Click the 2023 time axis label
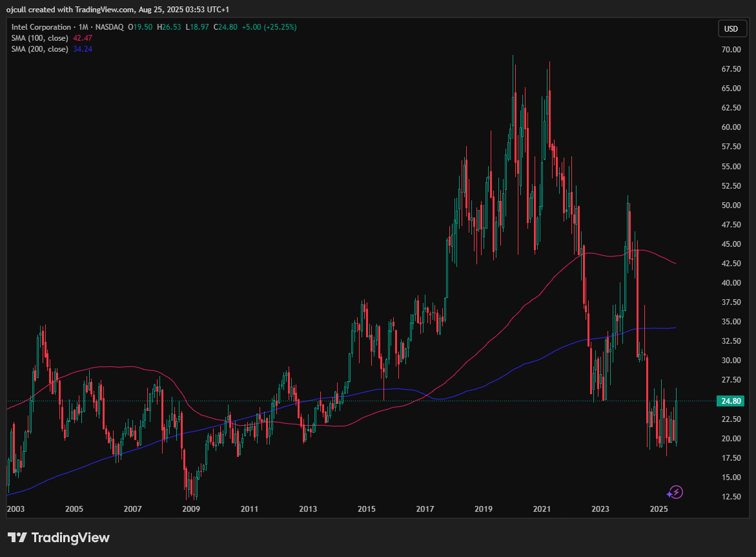 [x=600, y=509]
